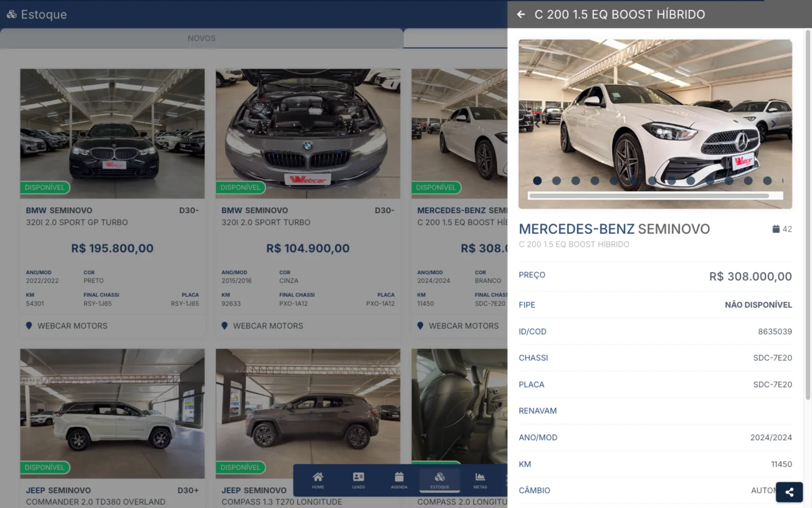Open the BMW 320i Sport GP Turbo photo
This screenshot has width=812, height=508.
click(112, 134)
